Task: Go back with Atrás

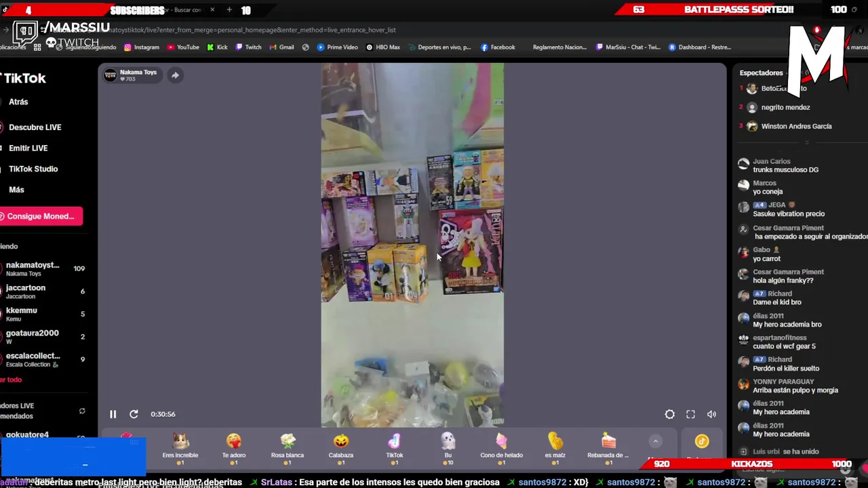Action: coord(18,102)
